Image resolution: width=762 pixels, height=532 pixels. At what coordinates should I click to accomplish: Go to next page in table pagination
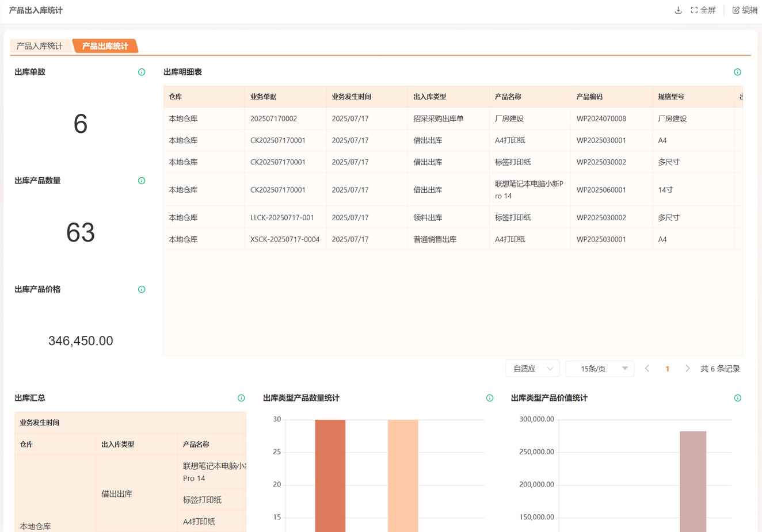point(687,369)
